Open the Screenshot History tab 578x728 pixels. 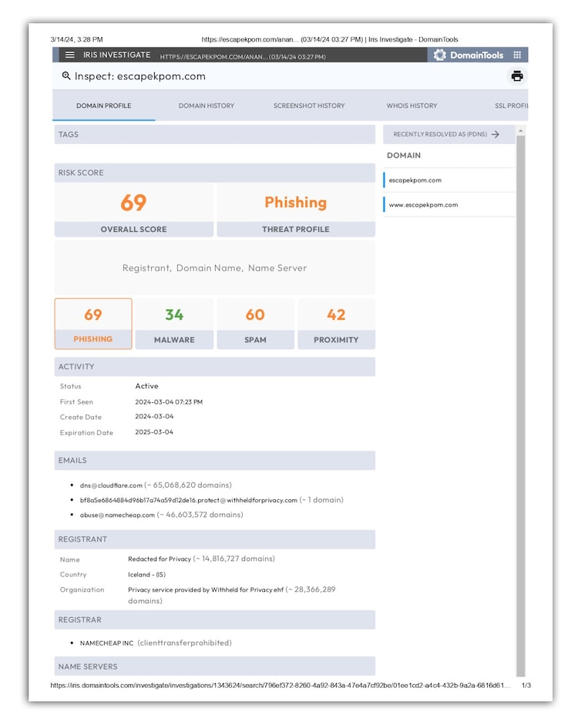tap(309, 106)
